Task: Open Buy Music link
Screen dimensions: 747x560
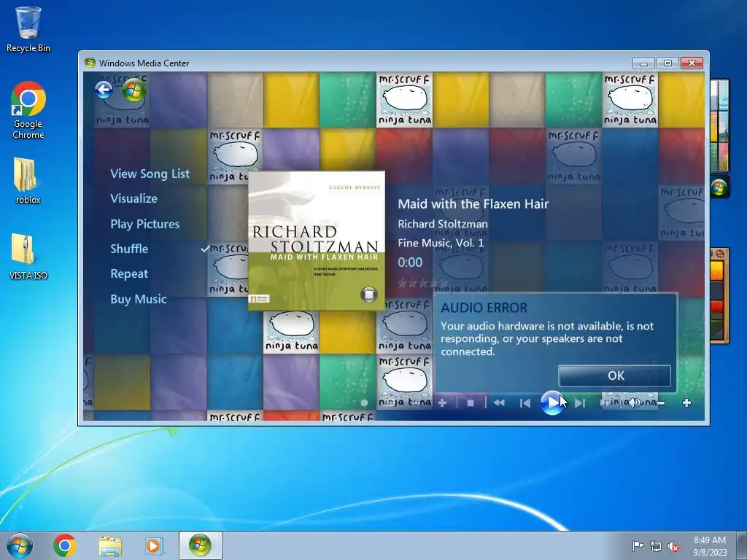Action: tap(139, 299)
